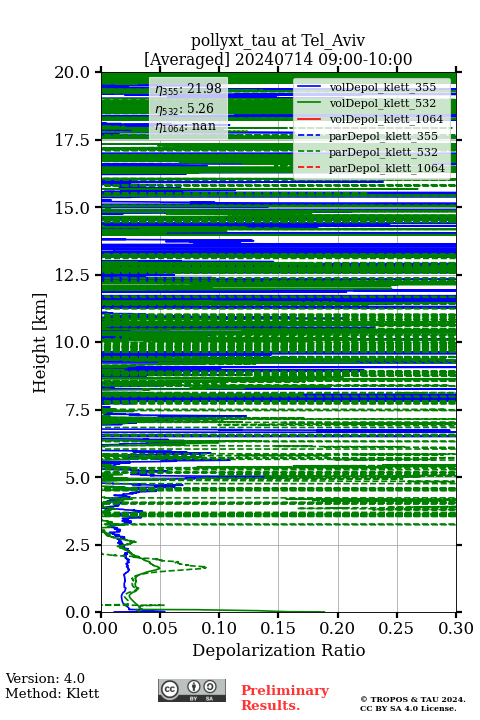The image size is (480, 720).
Task: Select the parDepol_klett_532 legend label text
Action: click(383, 152)
